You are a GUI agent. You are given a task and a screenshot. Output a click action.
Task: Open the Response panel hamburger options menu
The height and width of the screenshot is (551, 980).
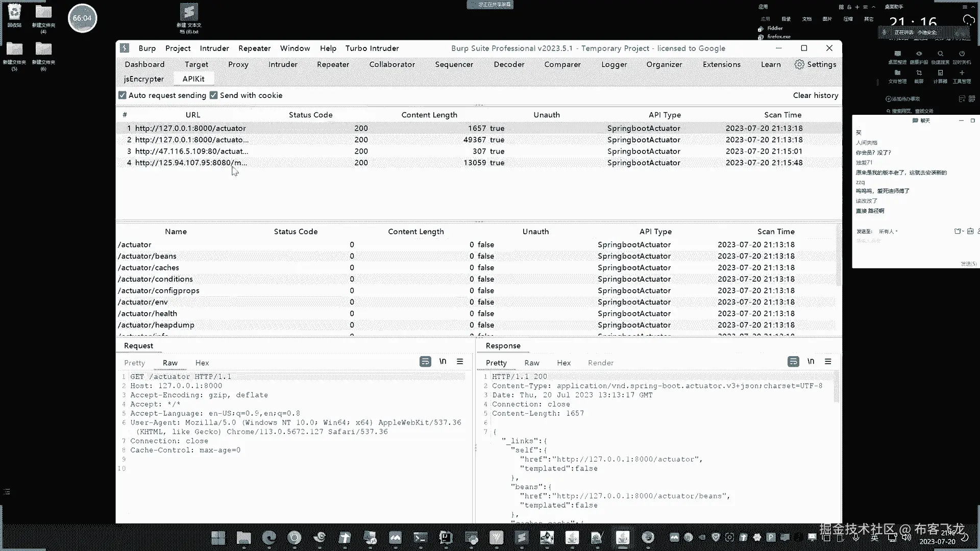point(828,361)
